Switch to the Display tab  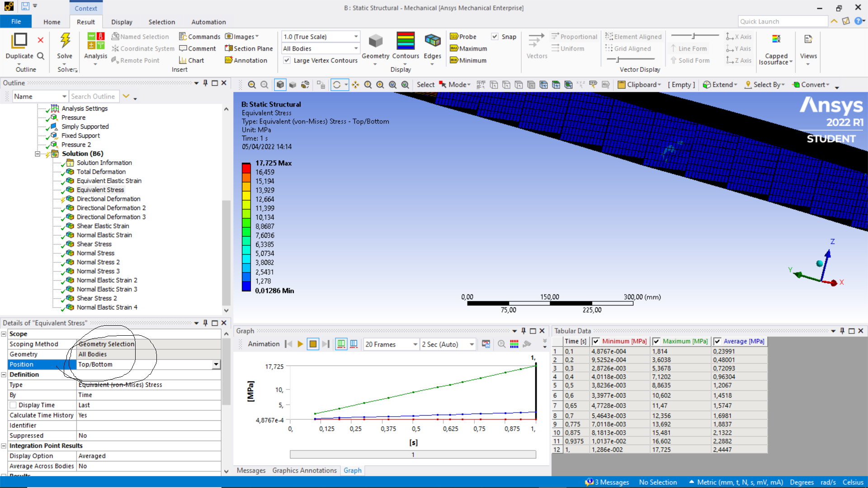(x=122, y=22)
